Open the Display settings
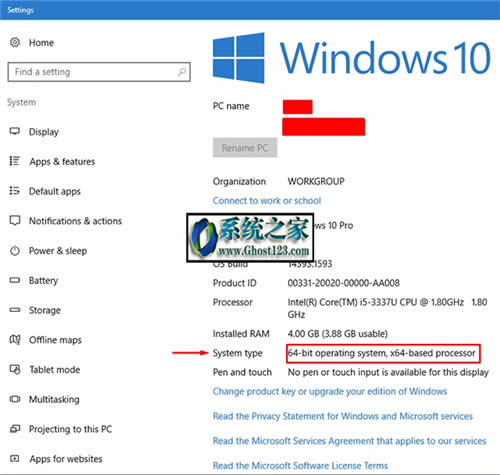500x475 pixels. click(x=44, y=132)
